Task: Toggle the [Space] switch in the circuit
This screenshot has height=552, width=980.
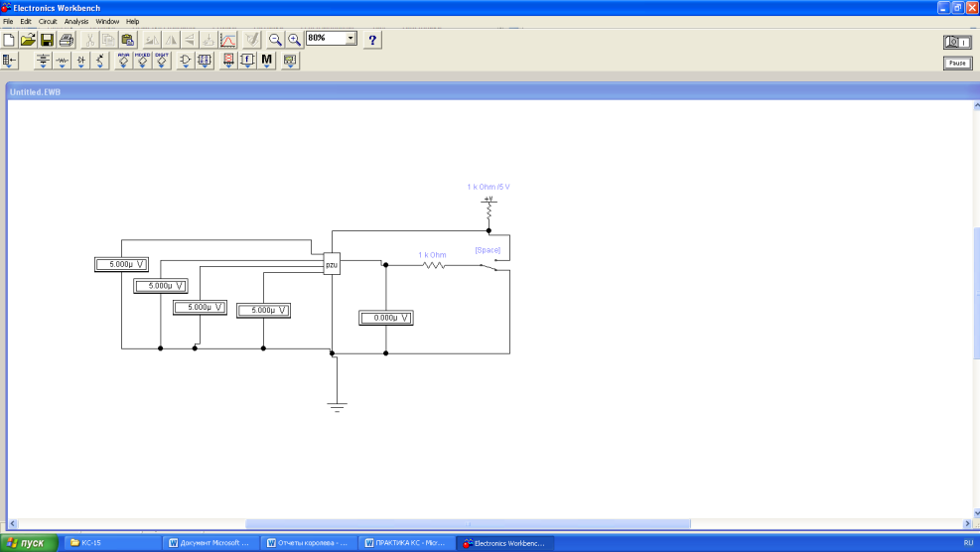Action: [x=488, y=266]
